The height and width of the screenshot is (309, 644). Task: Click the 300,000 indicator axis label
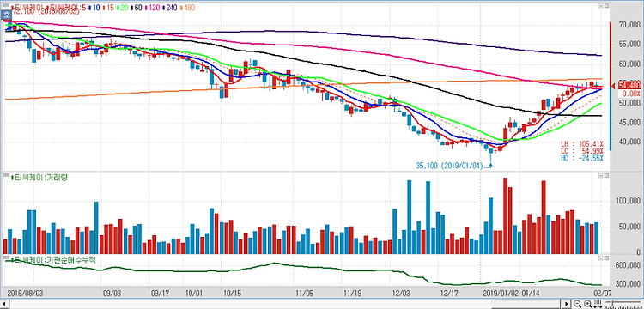pos(627,284)
